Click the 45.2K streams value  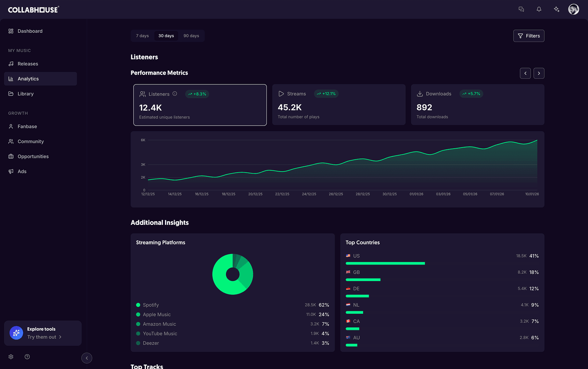(290, 107)
